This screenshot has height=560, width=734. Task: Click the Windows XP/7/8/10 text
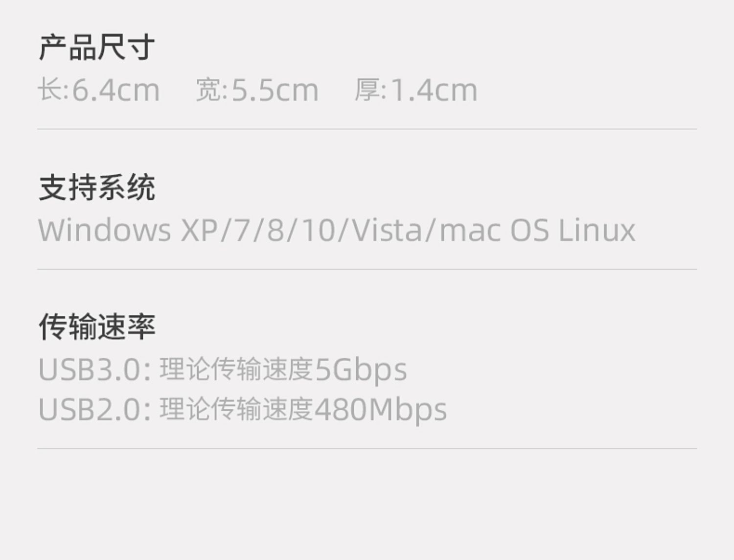coord(186,230)
